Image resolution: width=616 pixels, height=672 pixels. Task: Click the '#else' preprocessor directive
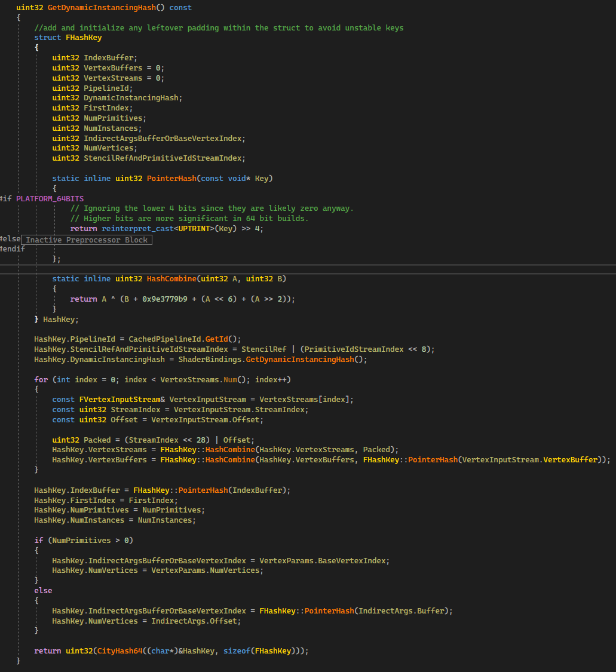click(x=10, y=239)
